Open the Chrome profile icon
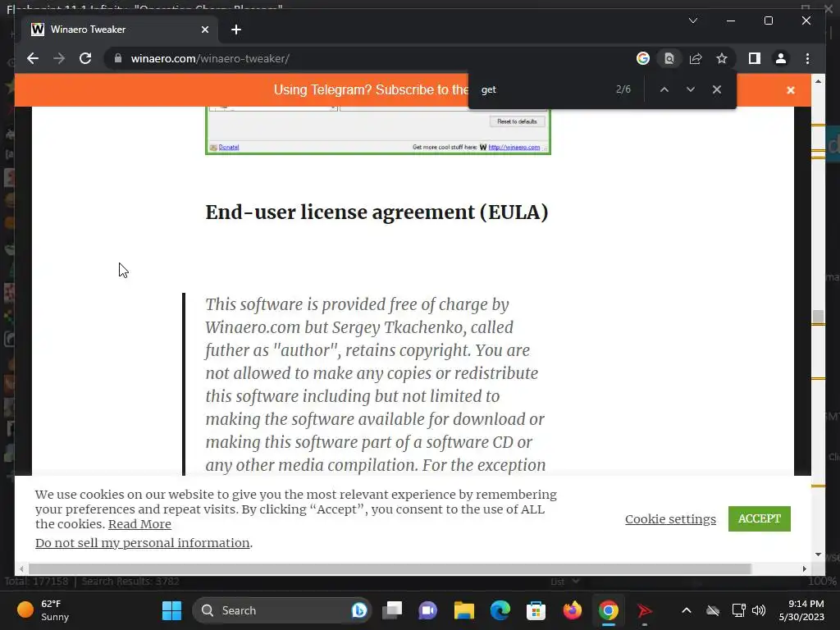840x630 pixels. pyautogui.click(x=781, y=58)
